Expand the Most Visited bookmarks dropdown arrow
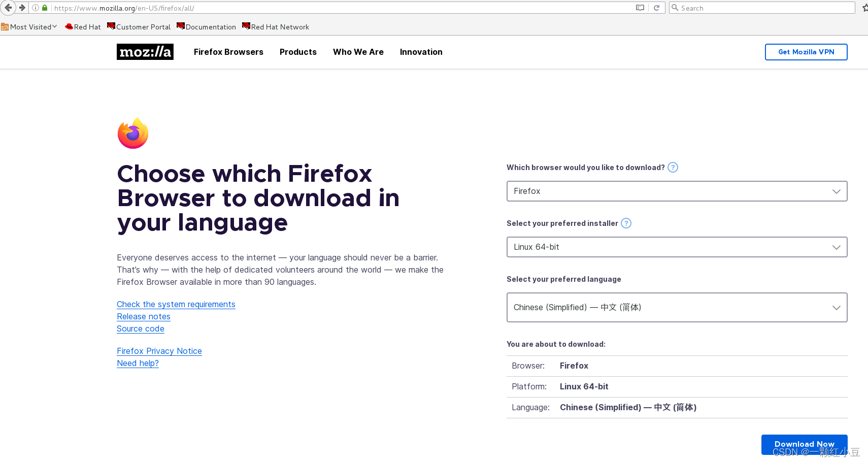The width and height of the screenshot is (868, 462). point(55,26)
